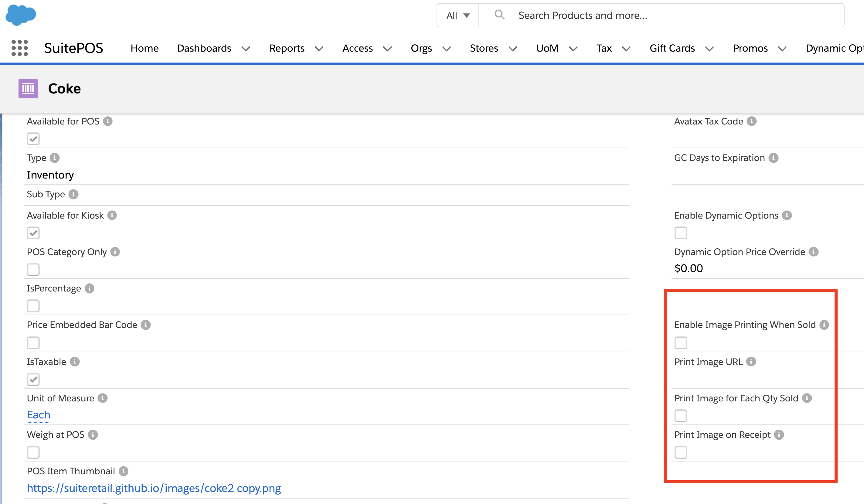Toggle Enable Image Printing When Sold checkbox
864x504 pixels.
681,343
